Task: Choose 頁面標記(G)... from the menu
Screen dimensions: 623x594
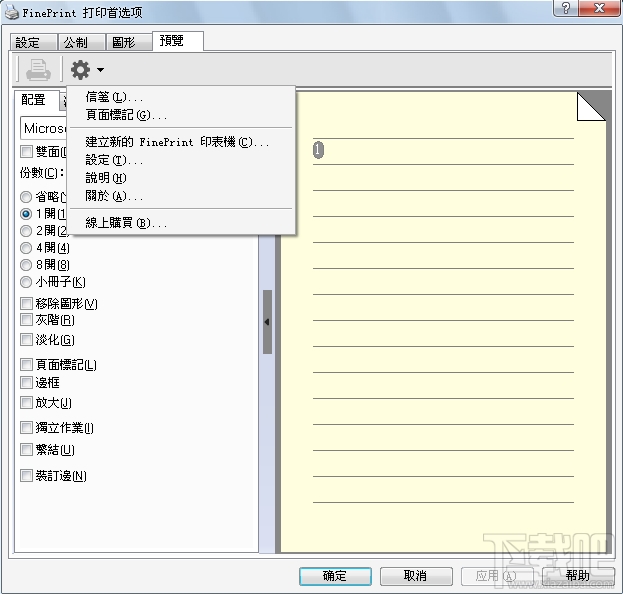Action: (183, 115)
